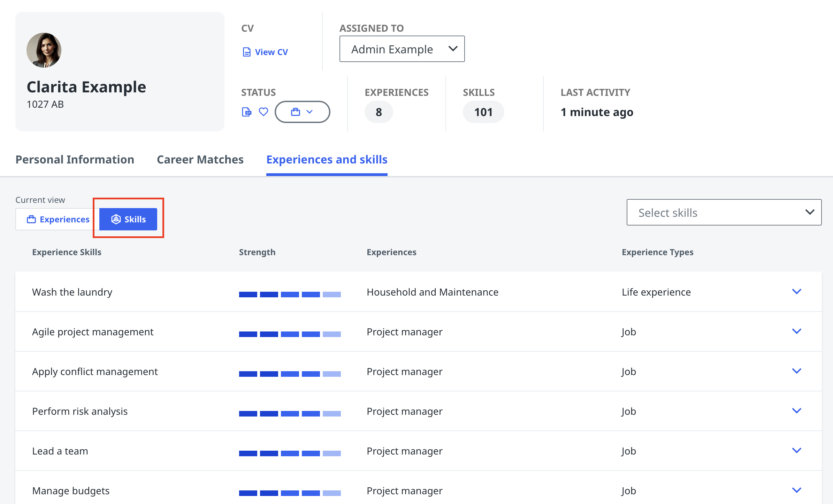Click the document icon beside View CV

246,52
